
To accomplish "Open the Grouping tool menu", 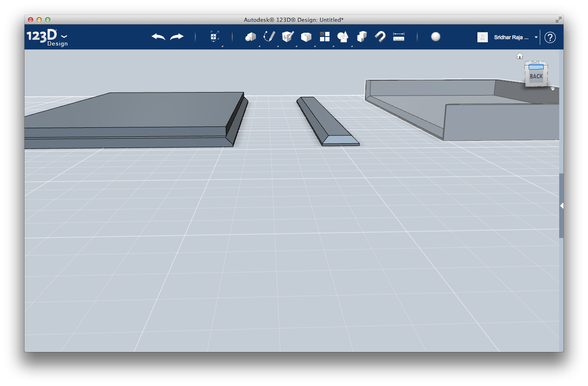I will pyautogui.click(x=343, y=37).
